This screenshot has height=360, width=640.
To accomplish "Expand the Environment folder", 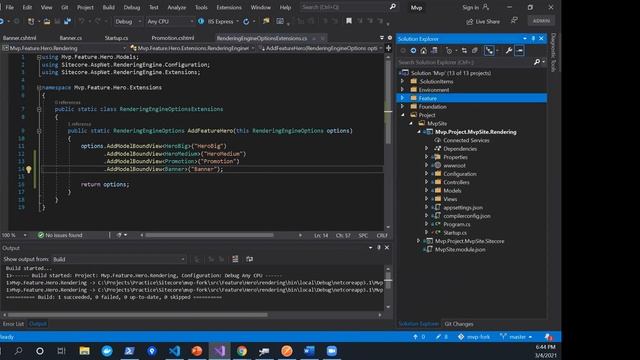I will coord(402,90).
